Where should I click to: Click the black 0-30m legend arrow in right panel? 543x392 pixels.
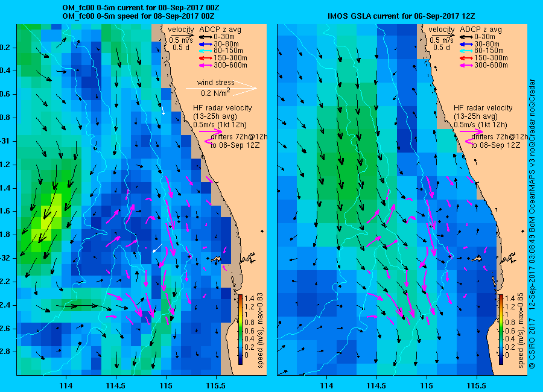[466, 37]
